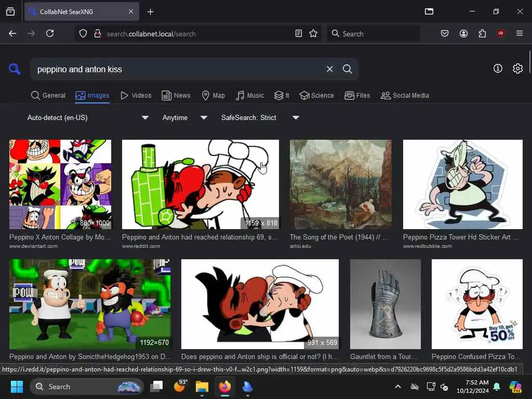Expand the Anytime time range dropdown
This screenshot has height=399, width=532.
pos(184,118)
